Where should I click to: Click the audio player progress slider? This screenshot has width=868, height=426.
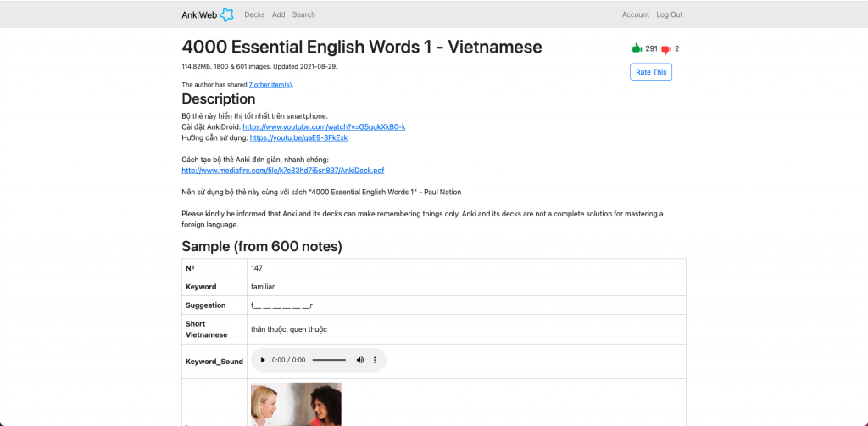330,360
